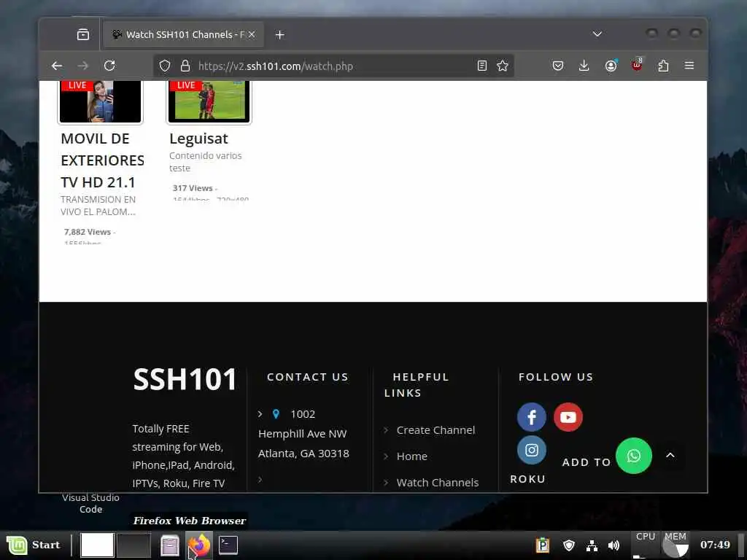Open a new tab with plus
The image size is (747, 560).
(279, 35)
